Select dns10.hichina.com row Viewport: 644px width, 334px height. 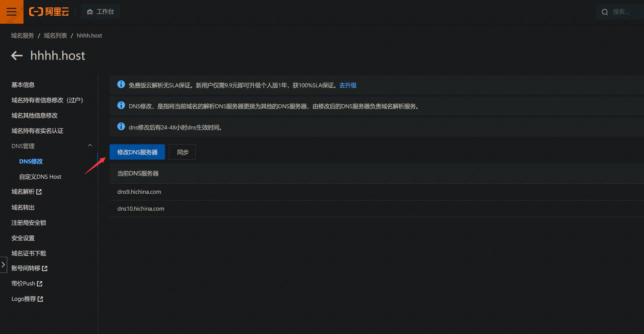pyautogui.click(x=377, y=209)
